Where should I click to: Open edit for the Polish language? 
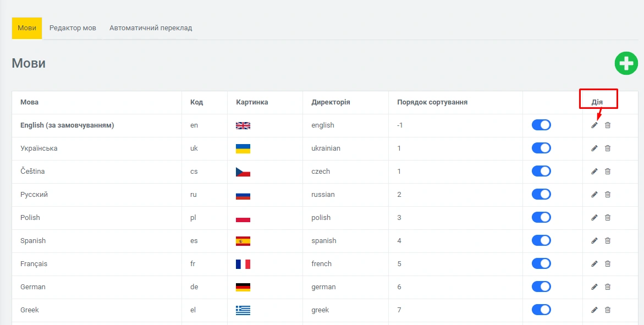pos(594,218)
